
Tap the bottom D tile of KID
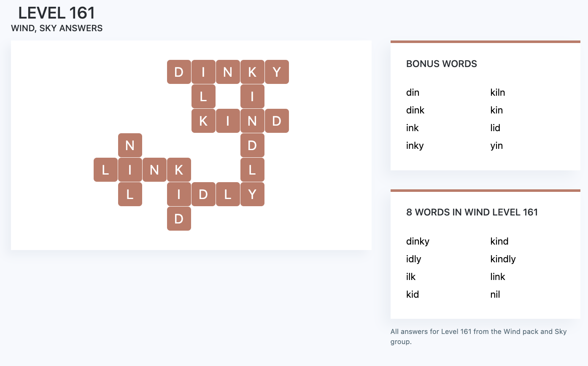tap(179, 219)
